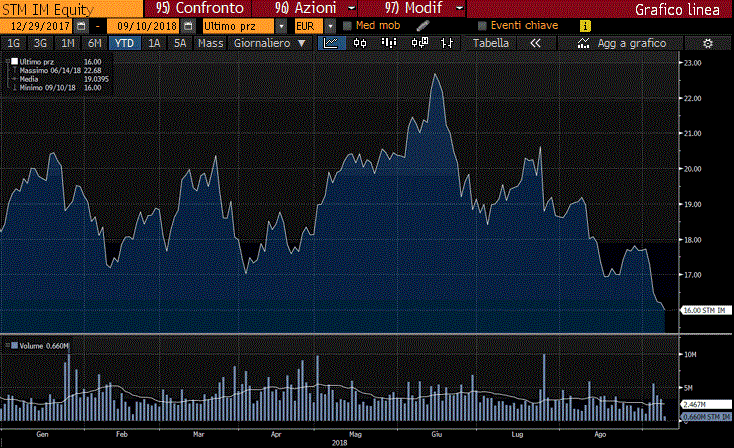Choose the candle-with-volume chart icon
Image resolution: width=734 pixels, height=448 pixels.
pos(419,43)
